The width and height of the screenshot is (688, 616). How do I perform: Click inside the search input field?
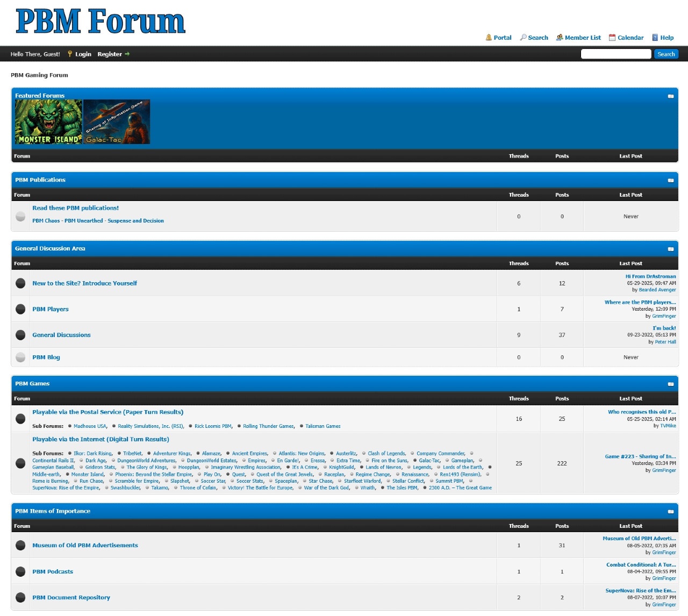pyautogui.click(x=615, y=54)
